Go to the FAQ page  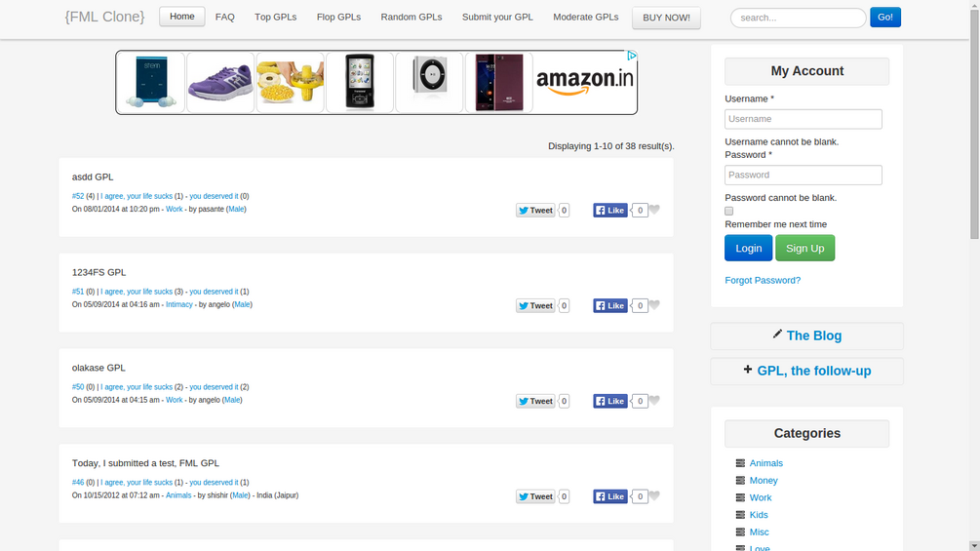tap(225, 17)
